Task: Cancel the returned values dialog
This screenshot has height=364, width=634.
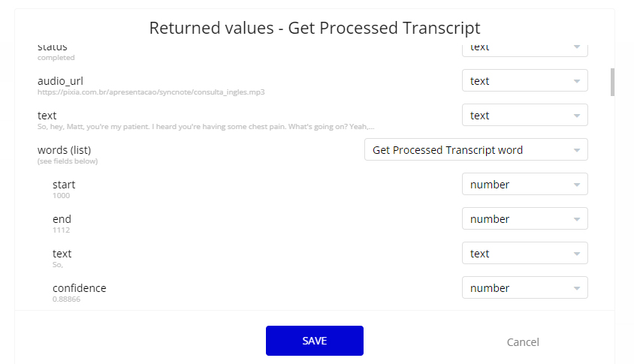Action: pyautogui.click(x=523, y=342)
